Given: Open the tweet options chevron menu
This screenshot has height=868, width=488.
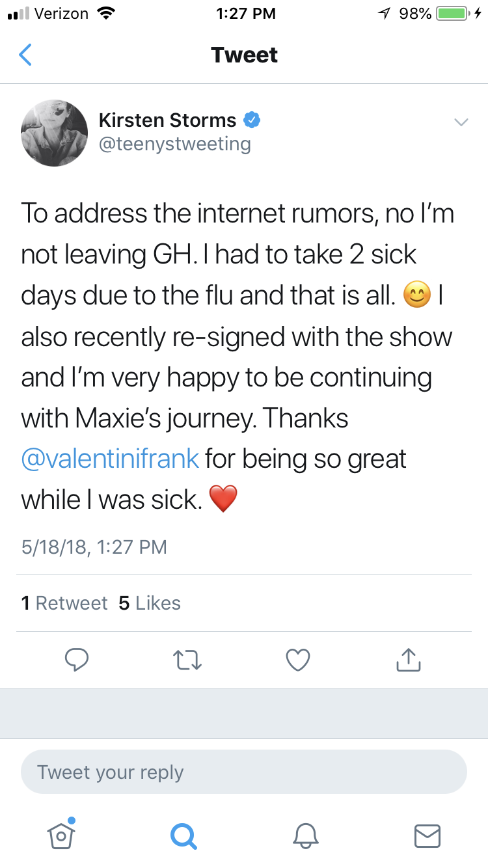Looking at the screenshot, I should 461,122.
